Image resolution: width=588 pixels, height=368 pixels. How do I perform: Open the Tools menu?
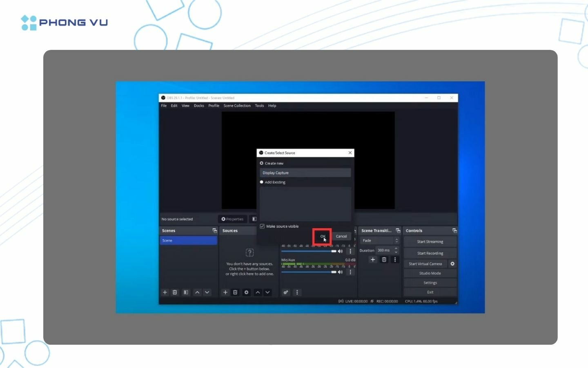259,105
